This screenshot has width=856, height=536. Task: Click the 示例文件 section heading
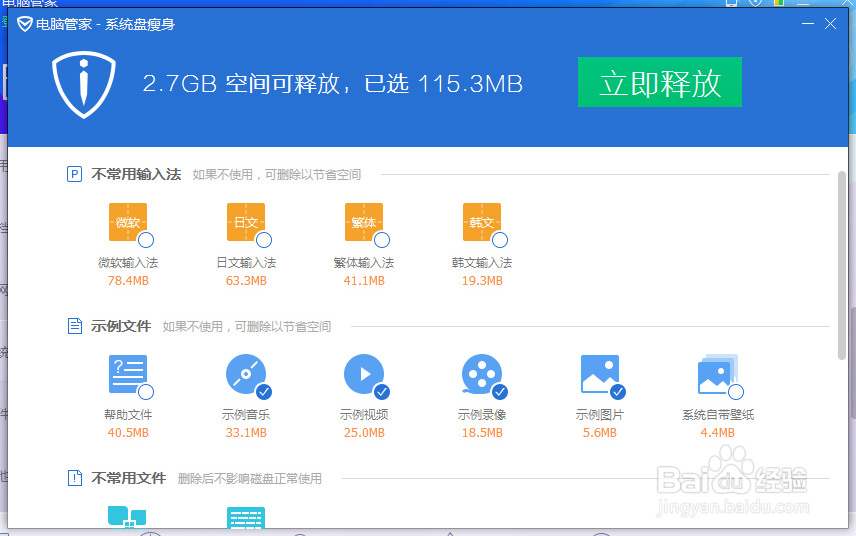[121, 326]
